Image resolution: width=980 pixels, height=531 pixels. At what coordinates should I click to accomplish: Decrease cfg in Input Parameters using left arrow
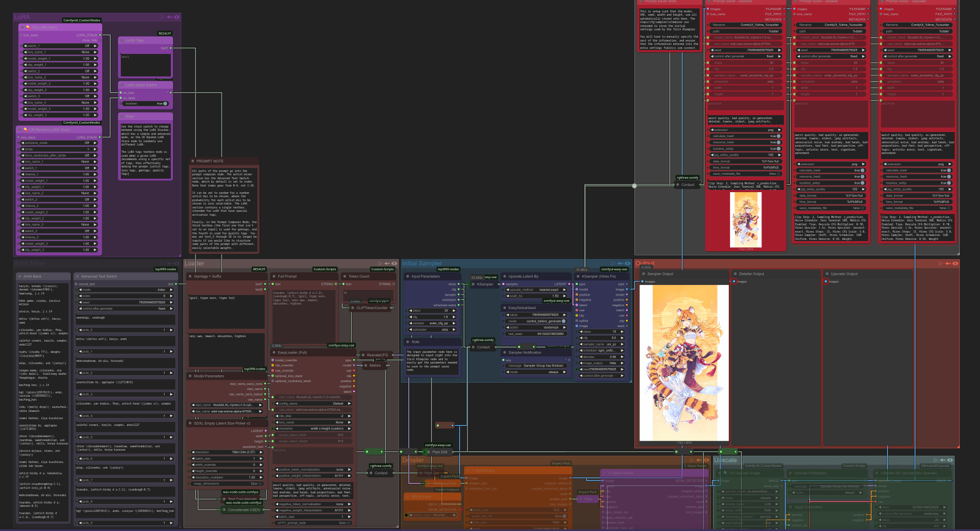tap(411, 317)
